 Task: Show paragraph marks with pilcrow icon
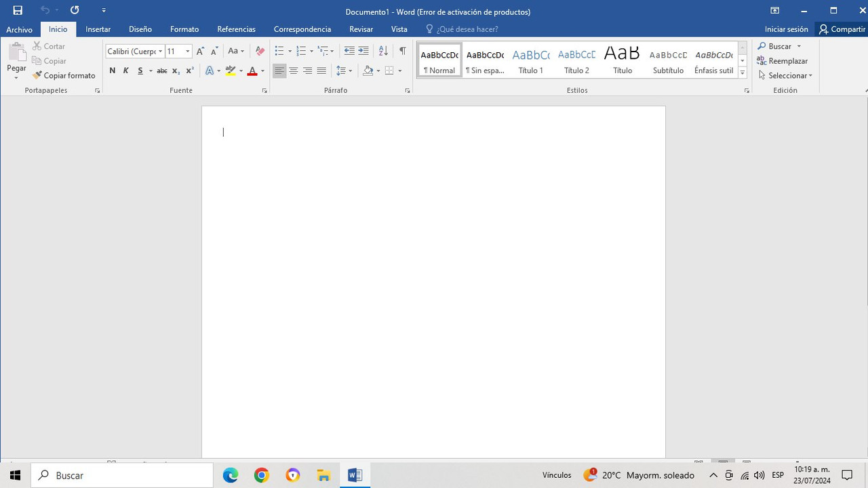click(x=403, y=51)
